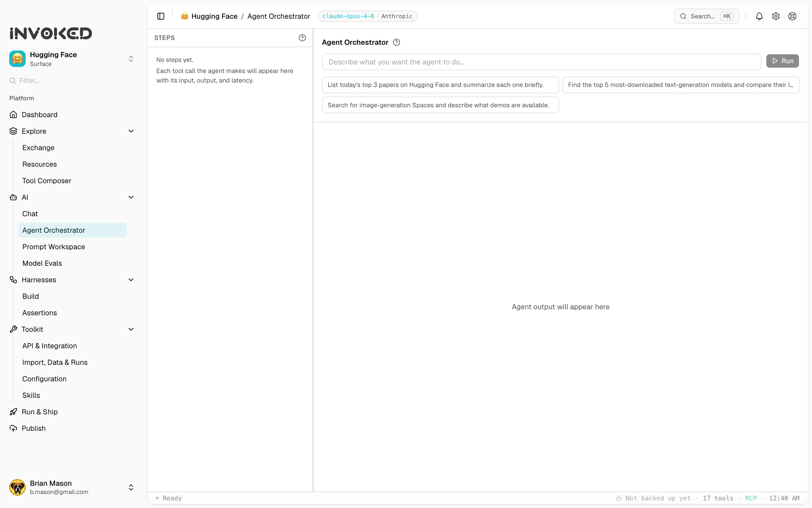812x508 pixels.
Task: Click the MCP status label
Action: pos(751,498)
